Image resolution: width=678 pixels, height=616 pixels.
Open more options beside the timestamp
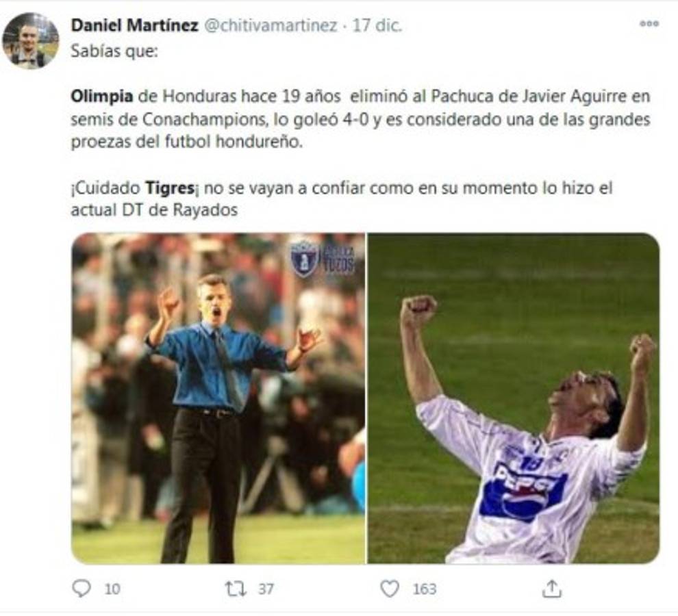coord(648,25)
